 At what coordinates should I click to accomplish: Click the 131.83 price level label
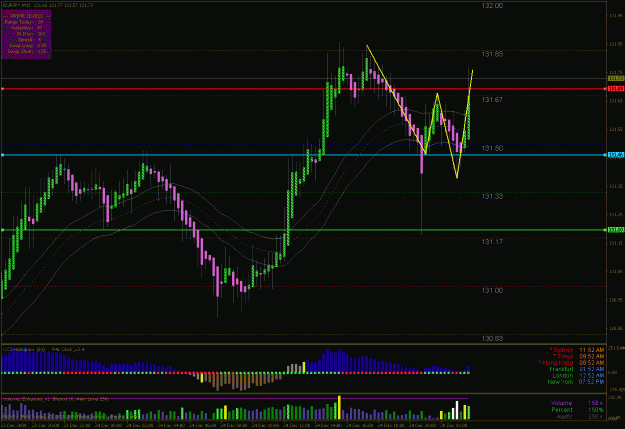point(492,54)
